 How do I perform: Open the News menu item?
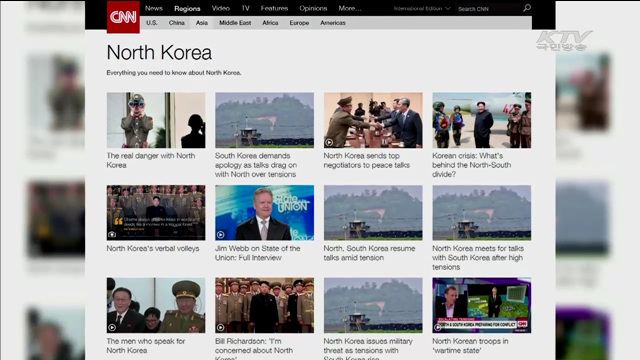[x=154, y=8]
